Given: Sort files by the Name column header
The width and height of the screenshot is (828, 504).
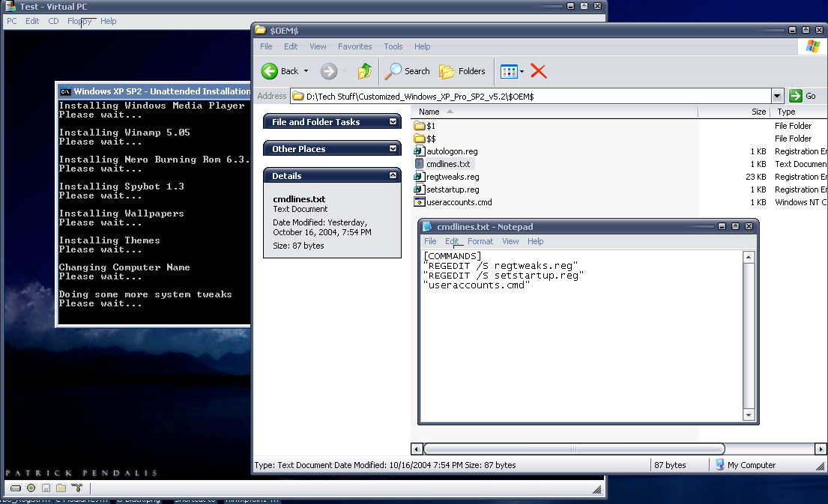Looking at the screenshot, I should (554, 112).
